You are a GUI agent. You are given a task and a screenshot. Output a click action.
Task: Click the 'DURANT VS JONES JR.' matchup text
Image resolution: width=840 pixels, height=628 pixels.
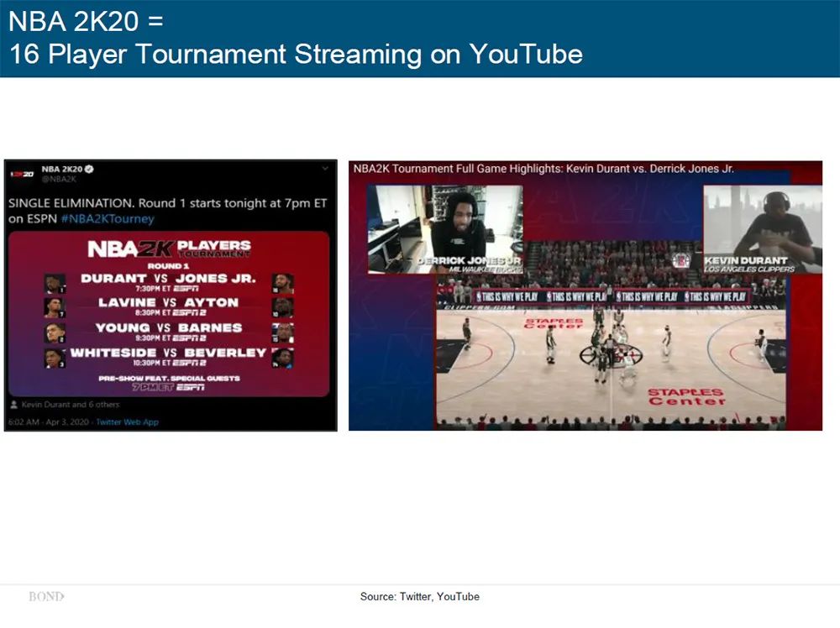pyautogui.click(x=168, y=279)
